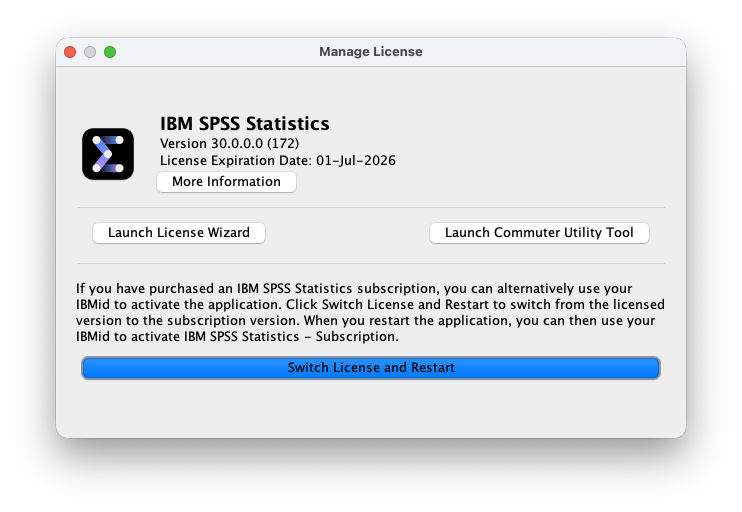The image size is (742, 512).
Task: Click the IBM SPSS Statistics sigma app icon
Action: tap(108, 154)
